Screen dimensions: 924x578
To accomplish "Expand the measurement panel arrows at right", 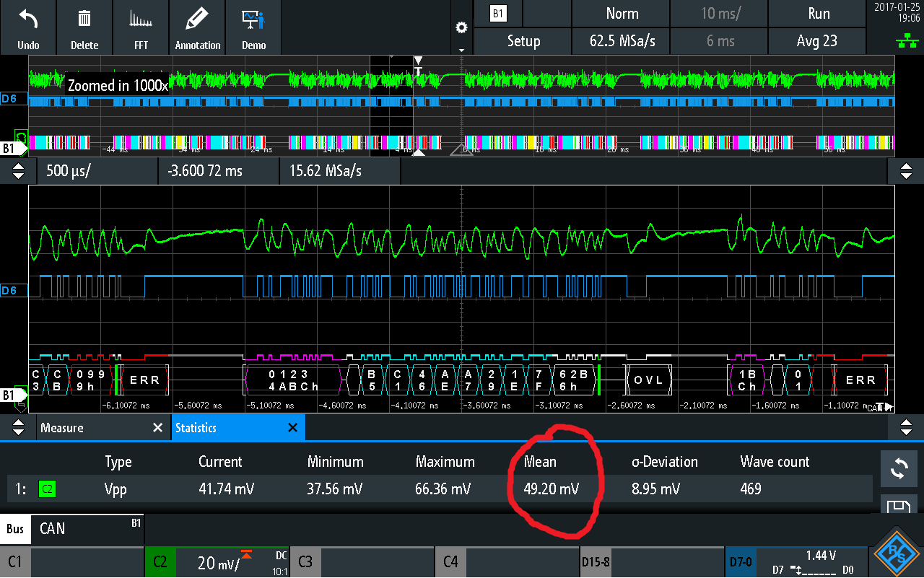I will [x=906, y=428].
